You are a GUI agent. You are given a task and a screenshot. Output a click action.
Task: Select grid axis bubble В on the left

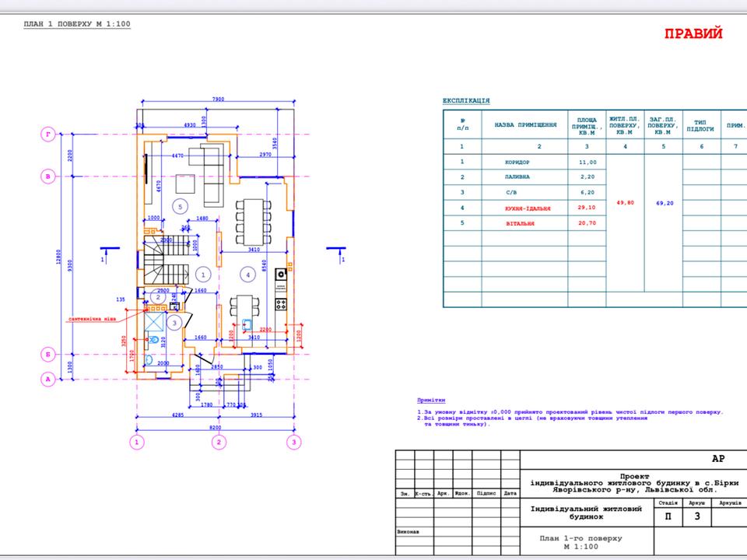[48, 177]
